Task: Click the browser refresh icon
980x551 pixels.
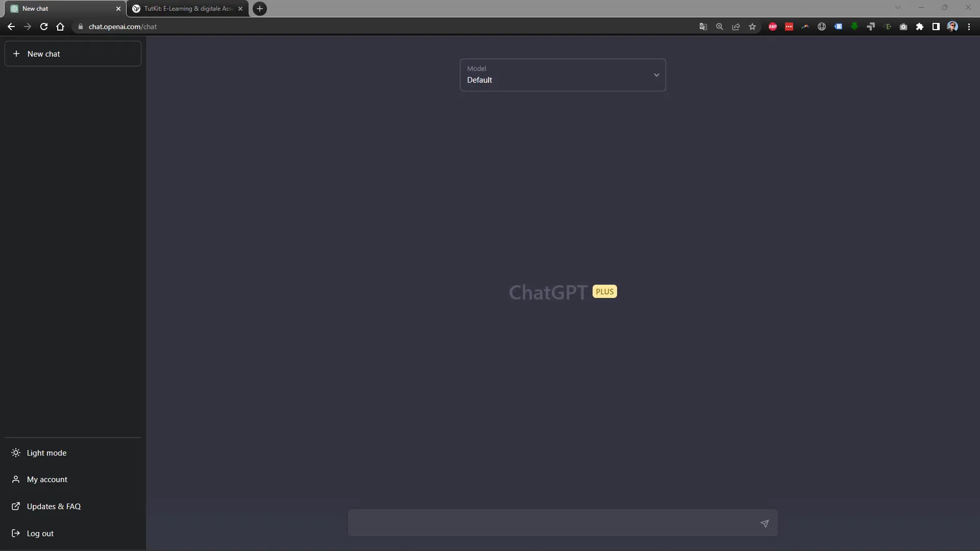Action: pyautogui.click(x=43, y=26)
